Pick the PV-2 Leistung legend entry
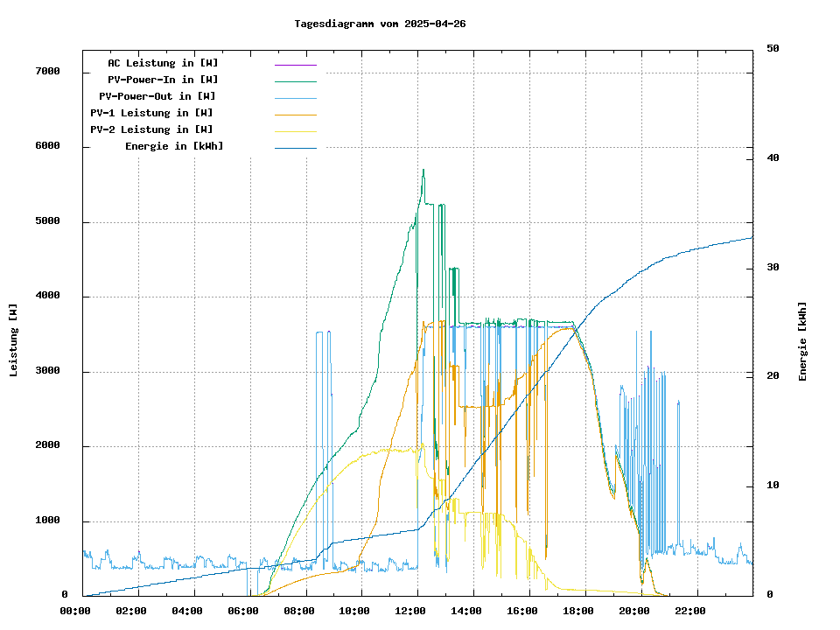 tap(151, 129)
